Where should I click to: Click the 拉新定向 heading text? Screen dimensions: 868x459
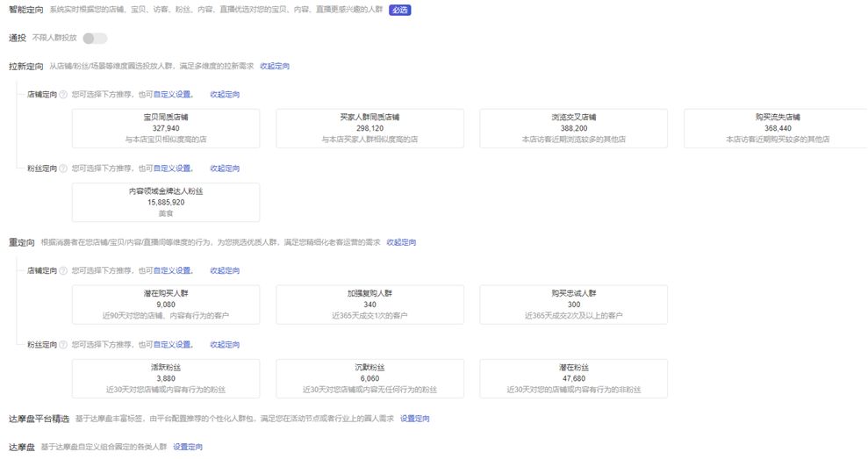26,66
